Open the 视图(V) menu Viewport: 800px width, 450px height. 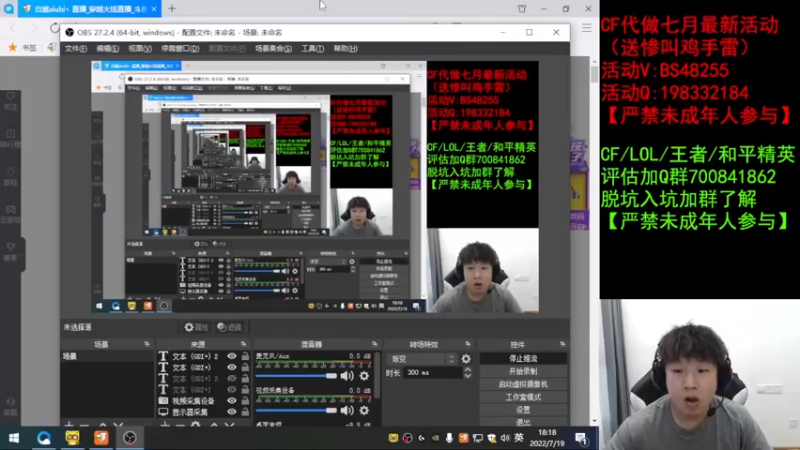pos(140,48)
